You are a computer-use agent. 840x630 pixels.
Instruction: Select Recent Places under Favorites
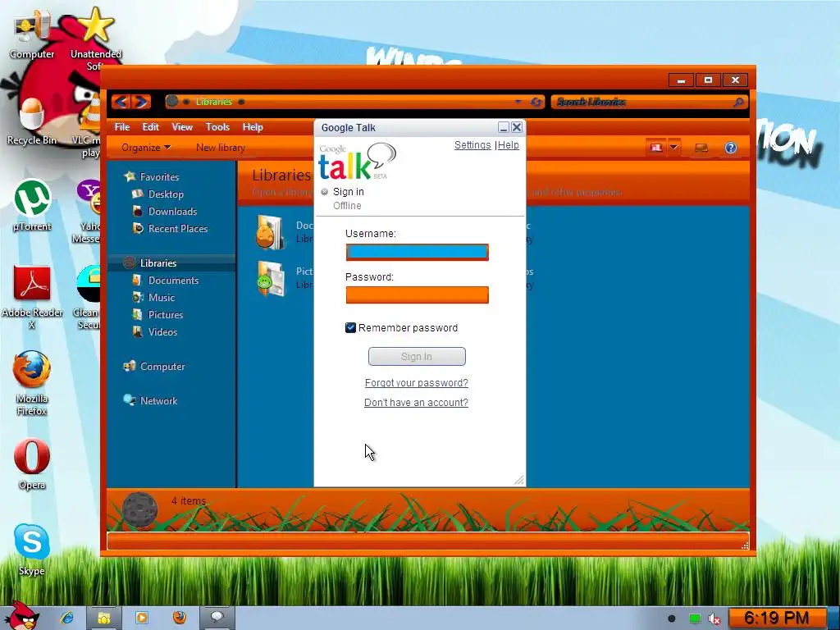click(x=178, y=228)
